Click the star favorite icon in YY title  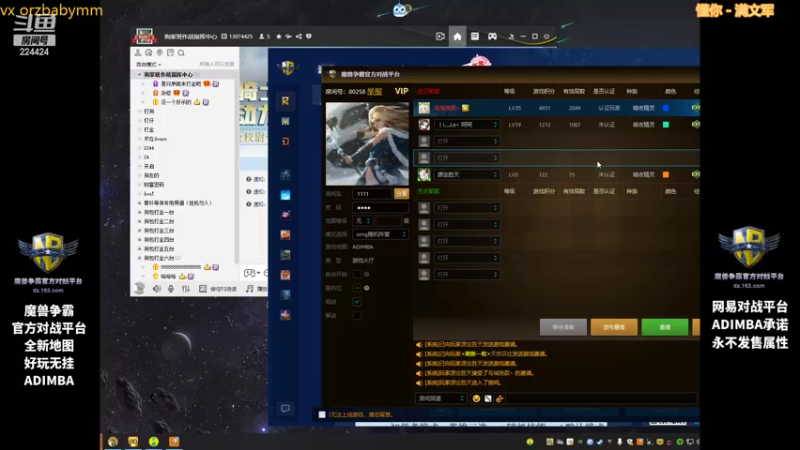[279, 37]
